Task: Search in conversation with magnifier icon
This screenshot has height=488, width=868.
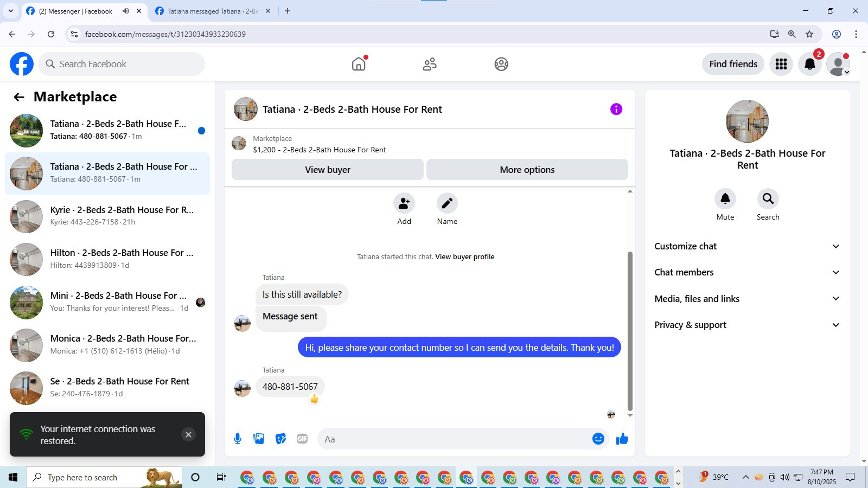Action: click(x=768, y=199)
